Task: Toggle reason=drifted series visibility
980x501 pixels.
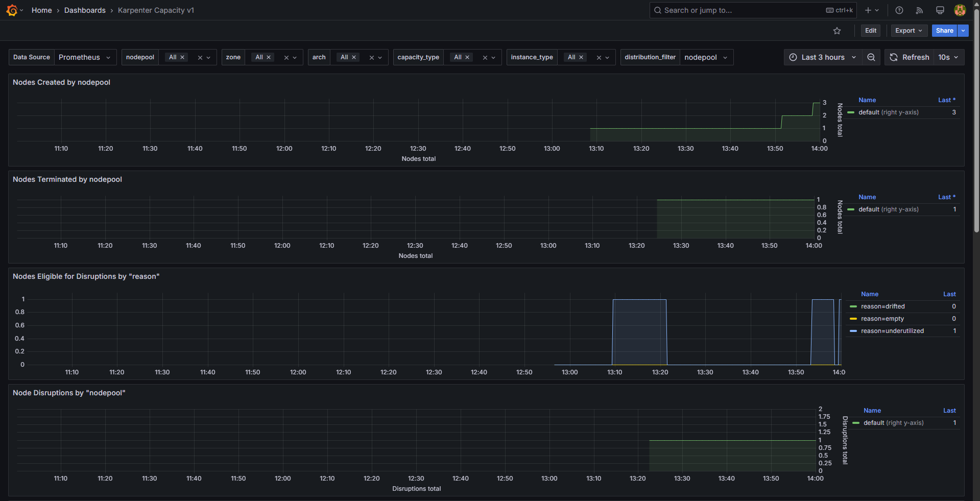Action: point(883,306)
